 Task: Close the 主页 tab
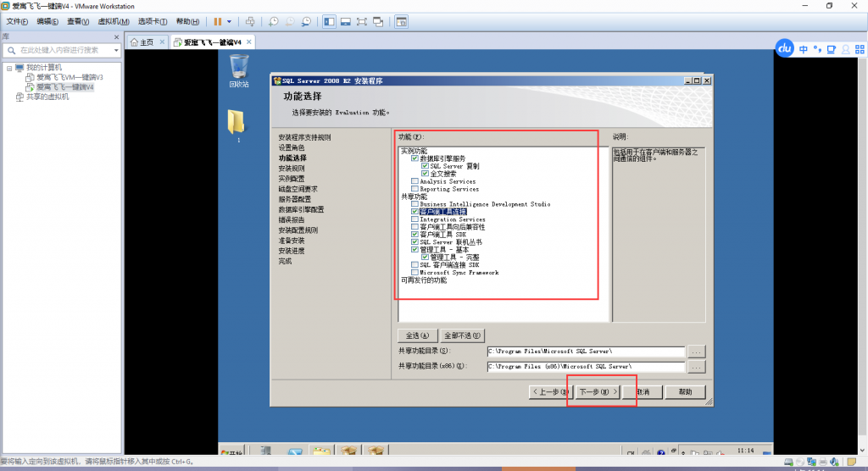162,42
